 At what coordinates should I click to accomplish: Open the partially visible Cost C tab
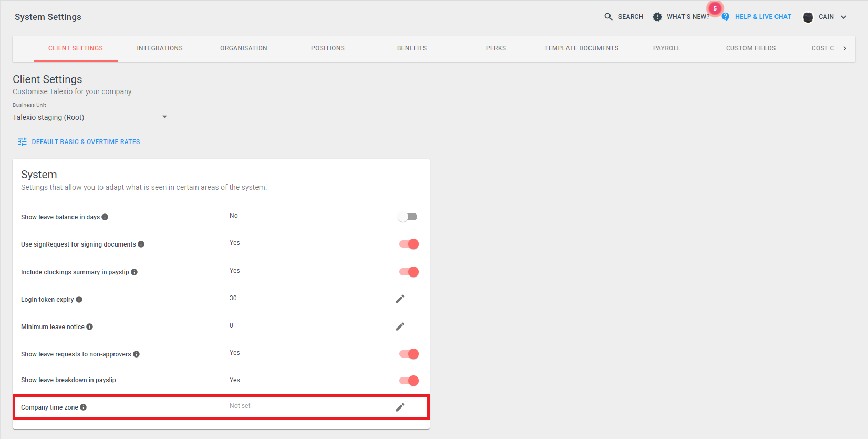coord(823,48)
